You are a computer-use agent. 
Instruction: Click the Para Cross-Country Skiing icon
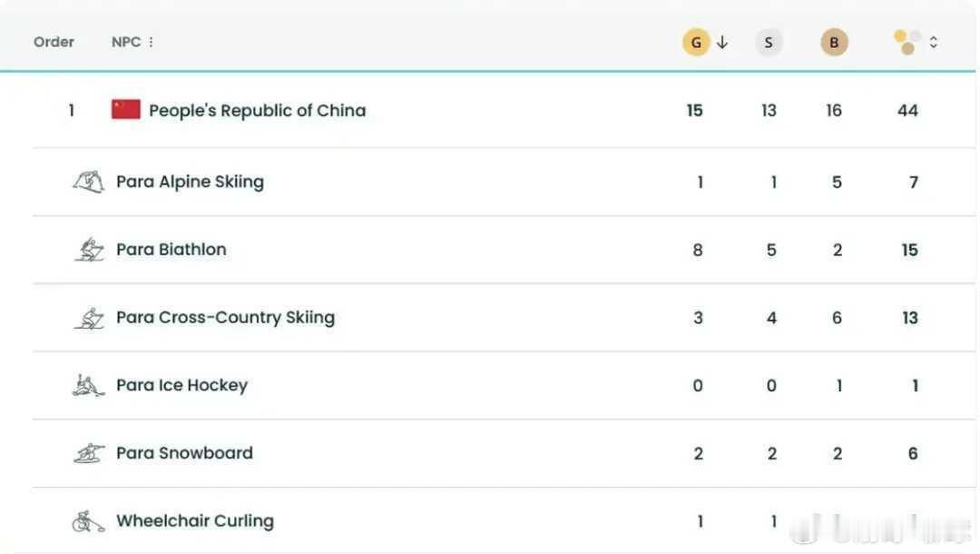88,318
